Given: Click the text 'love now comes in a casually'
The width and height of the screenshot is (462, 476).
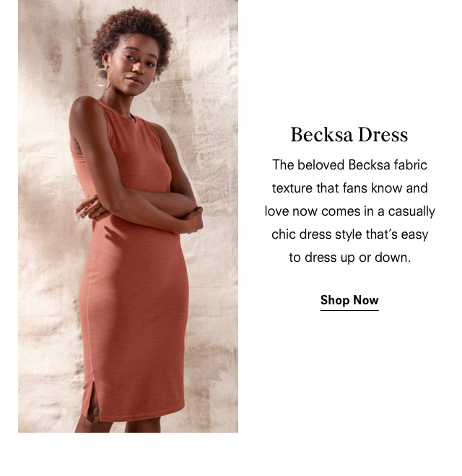Looking at the screenshot, I should (x=349, y=211).
